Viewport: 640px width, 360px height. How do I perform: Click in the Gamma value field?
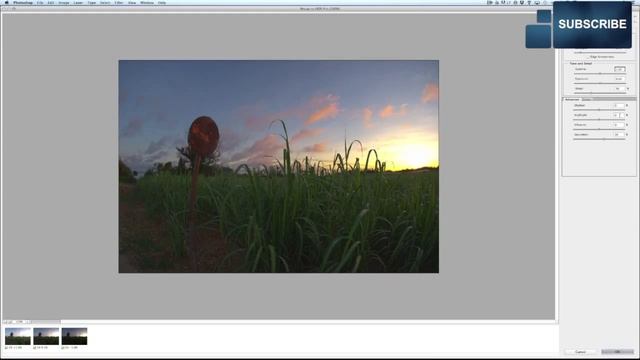[x=620, y=69]
